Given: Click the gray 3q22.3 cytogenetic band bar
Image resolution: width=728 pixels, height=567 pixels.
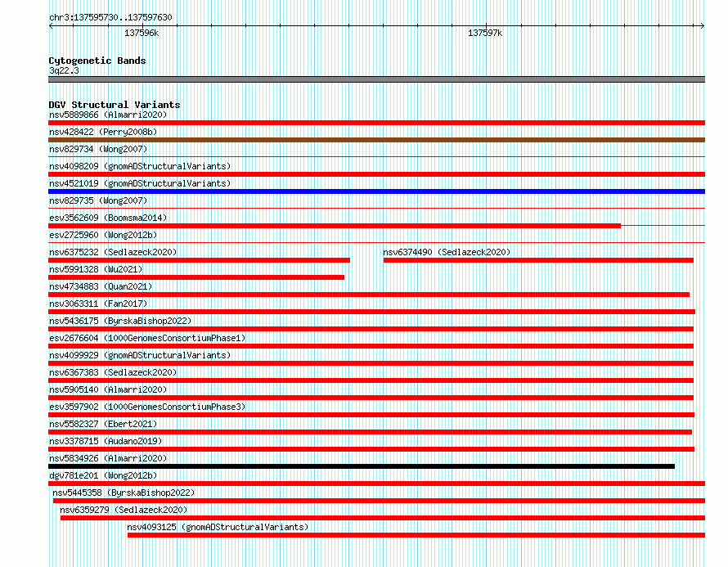Looking at the screenshot, I should coord(376,79).
